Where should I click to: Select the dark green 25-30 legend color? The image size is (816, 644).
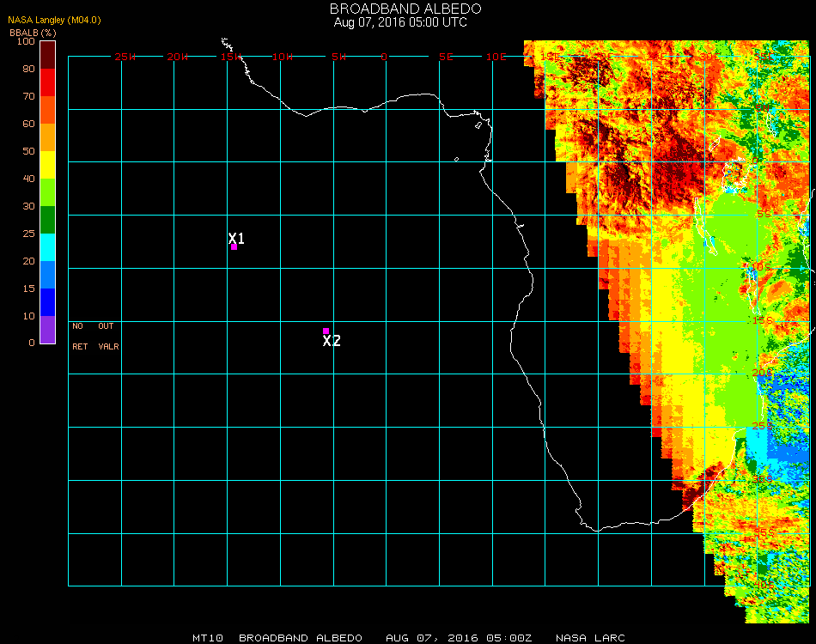tap(47, 220)
